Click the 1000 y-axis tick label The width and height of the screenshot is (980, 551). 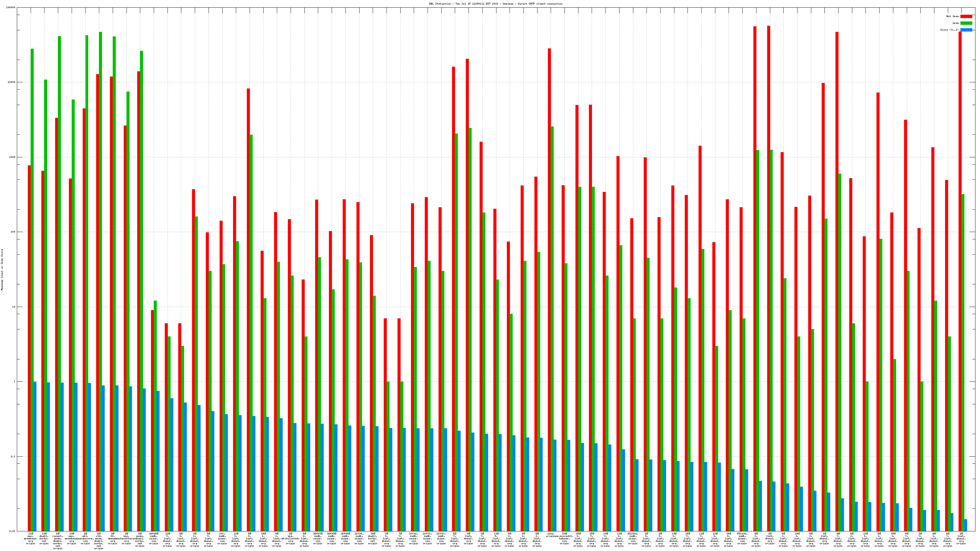13,157
